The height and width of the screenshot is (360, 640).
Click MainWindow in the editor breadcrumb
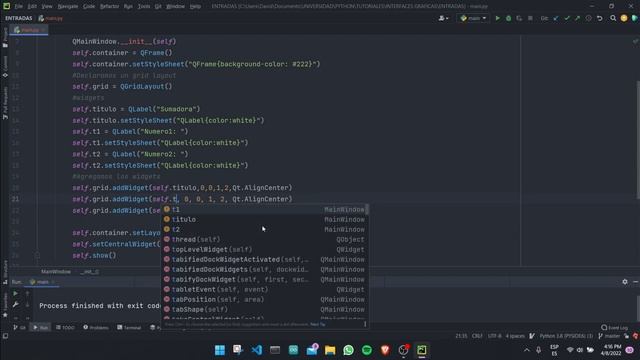pyautogui.click(x=56, y=271)
